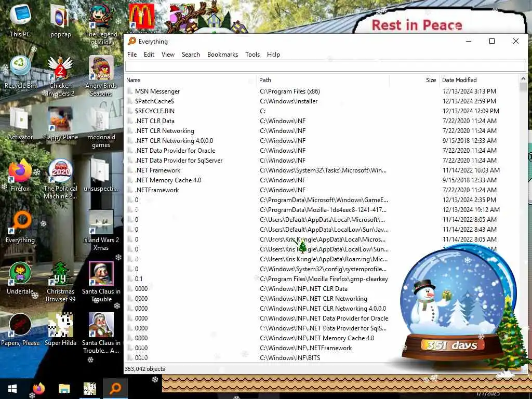Click the 363,042 objects status bar text

[x=145, y=369]
